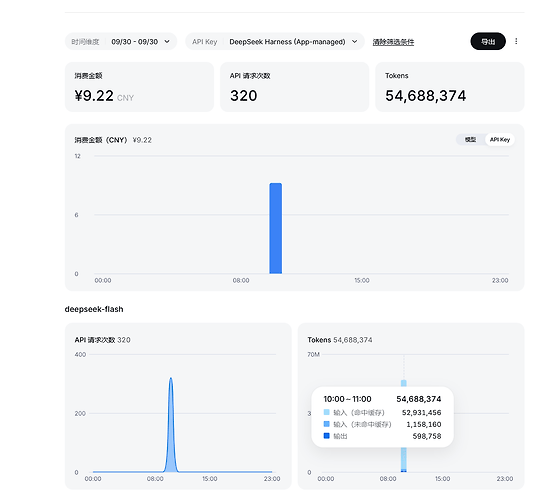Click the clear filter conditions link
The image size is (554, 500).
[x=393, y=42]
